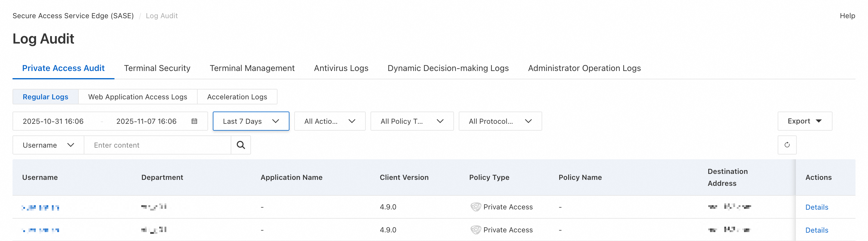Click the search magnifier icon
The height and width of the screenshot is (241, 868).
241,145
